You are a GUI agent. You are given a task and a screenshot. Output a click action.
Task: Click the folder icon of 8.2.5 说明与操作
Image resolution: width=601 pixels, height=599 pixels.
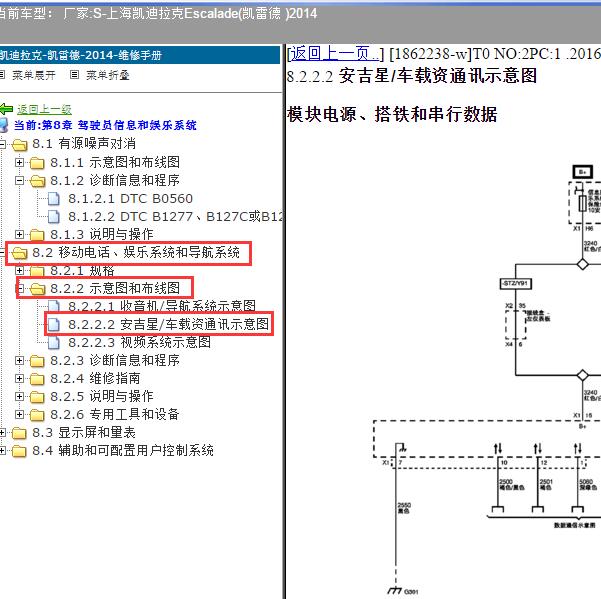[x=37, y=397]
